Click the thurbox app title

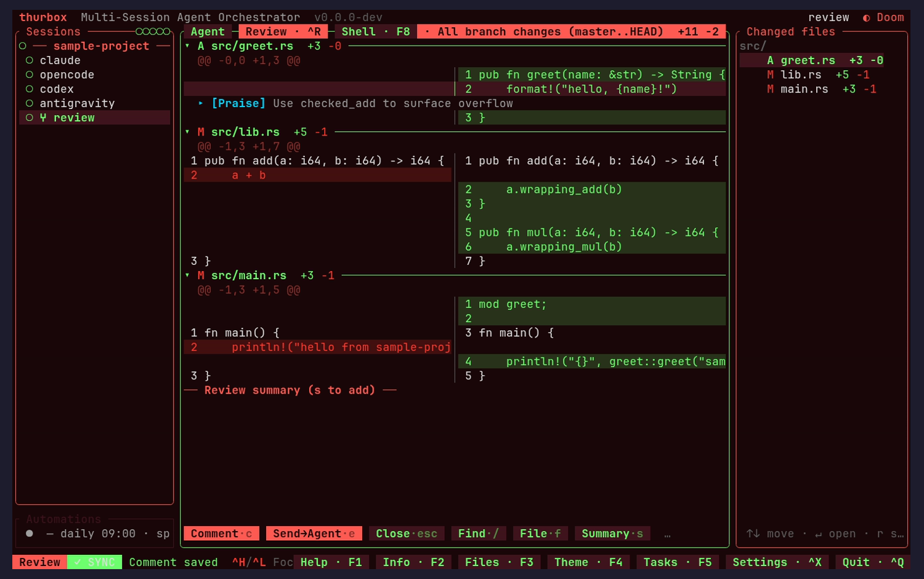[x=43, y=18]
